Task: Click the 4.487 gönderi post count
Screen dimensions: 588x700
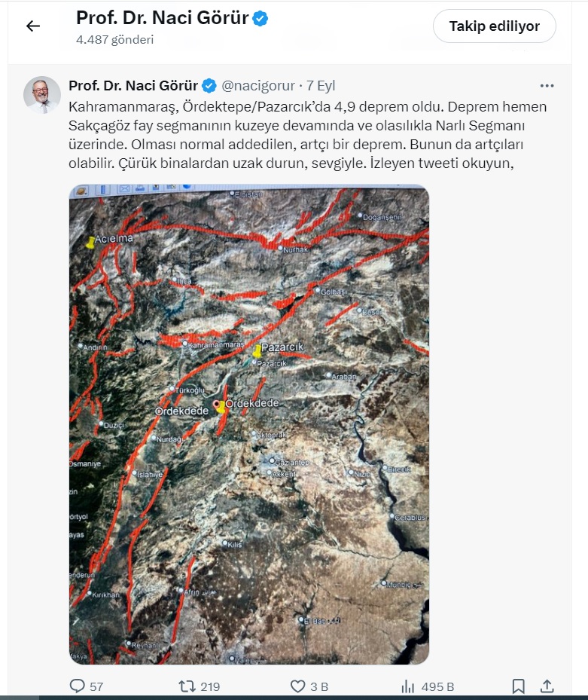Action: pyautogui.click(x=114, y=40)
